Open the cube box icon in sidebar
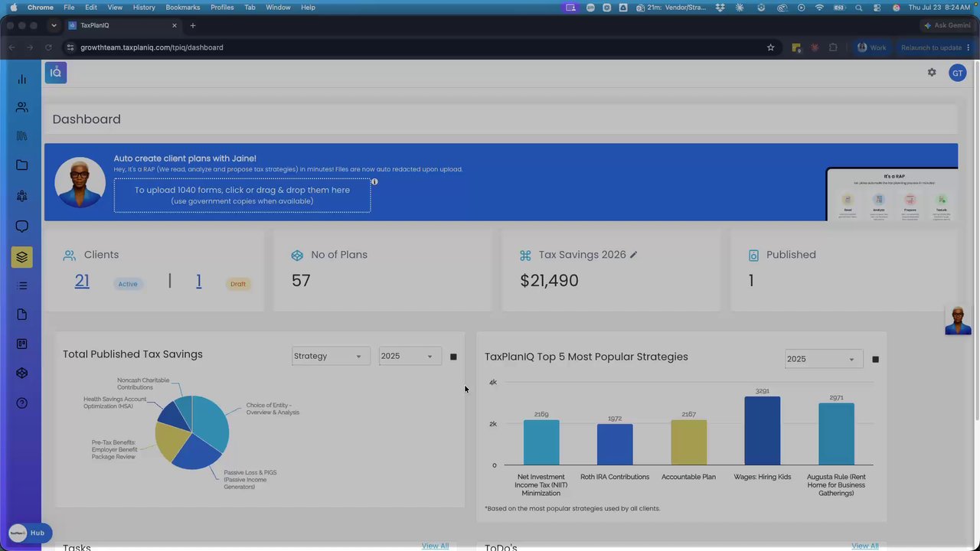 click(x=21, y=373)
